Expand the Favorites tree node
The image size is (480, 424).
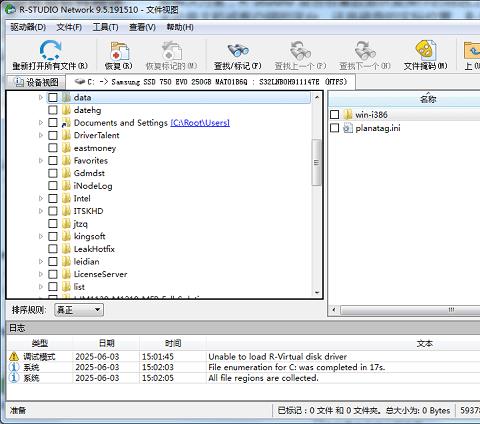(x=41, y=161)
